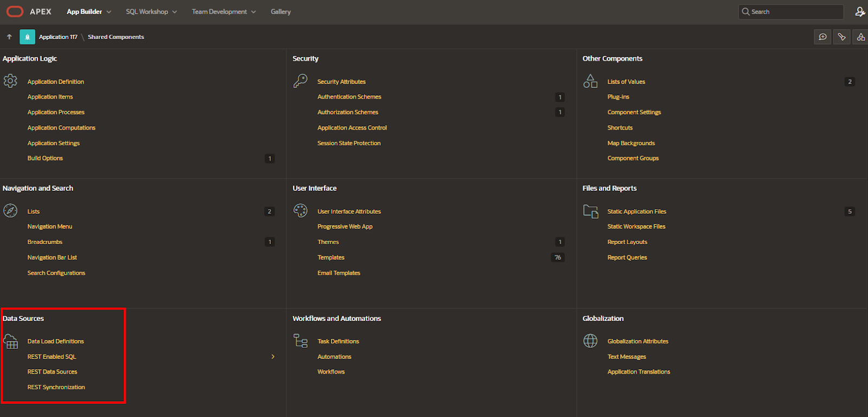Open Application Settings
The height and width of the screenshot is (417, 868).
(54, 143)
